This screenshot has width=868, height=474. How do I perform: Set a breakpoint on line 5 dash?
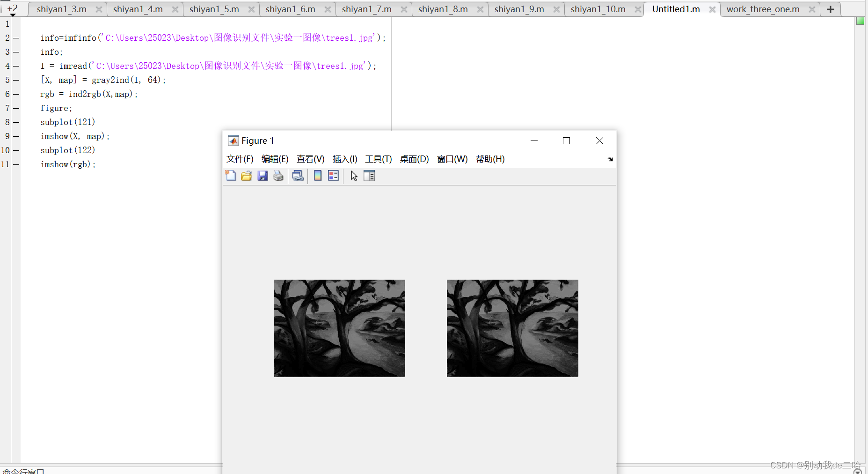coord(16,80)
